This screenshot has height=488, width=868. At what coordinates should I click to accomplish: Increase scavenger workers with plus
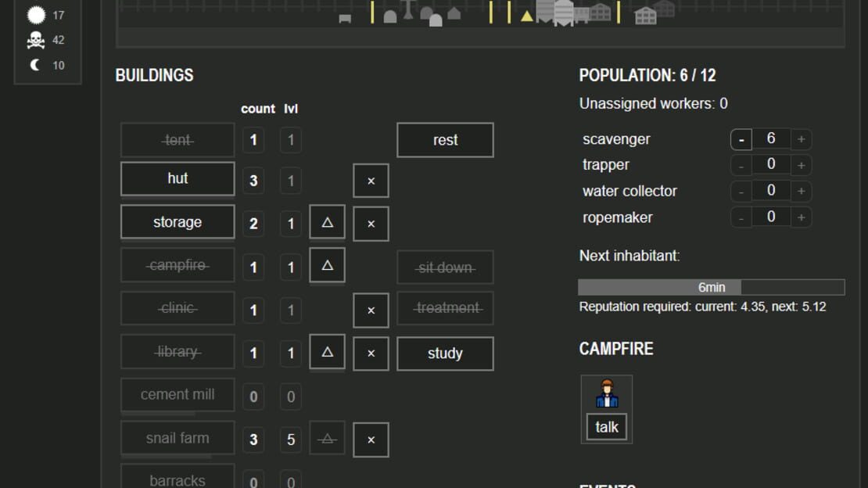tap(801, 139)
